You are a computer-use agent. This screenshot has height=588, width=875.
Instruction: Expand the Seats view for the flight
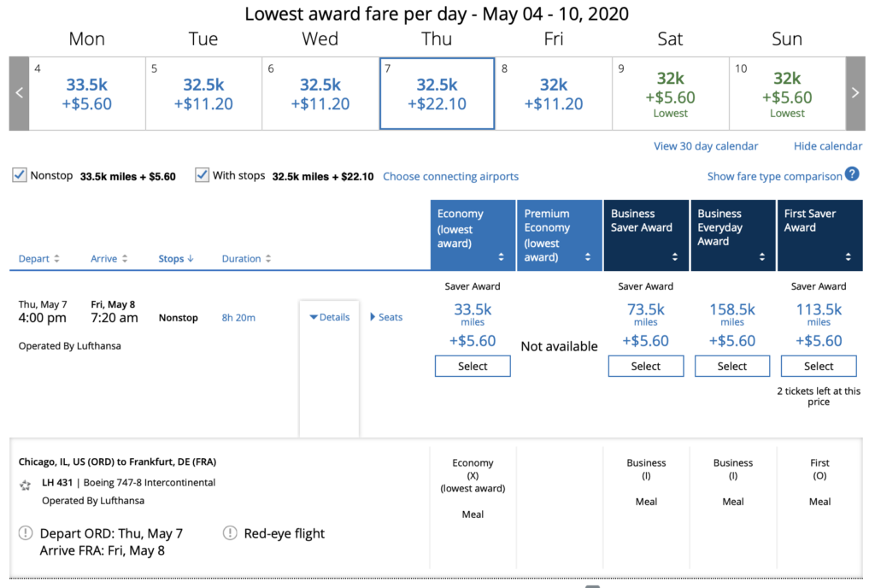click(x=385, y=316)
